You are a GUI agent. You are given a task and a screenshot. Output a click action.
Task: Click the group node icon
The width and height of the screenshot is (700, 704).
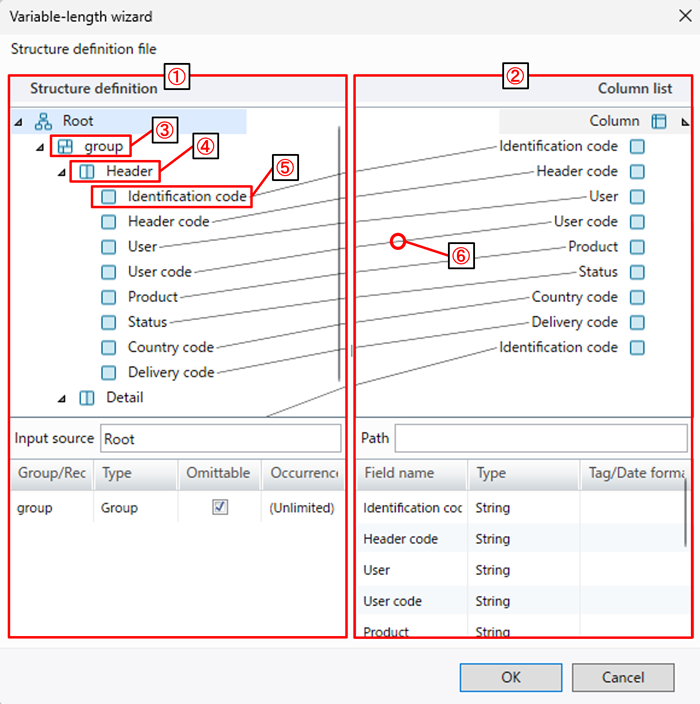(x=64, y=147)
